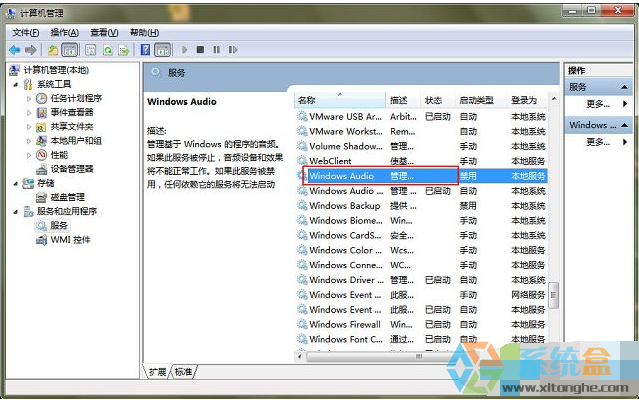Image resolution: width=639 pixels, height=400 pixels.
Task: Collapse the 系统工具 tree node
Action: click(15, 85)
